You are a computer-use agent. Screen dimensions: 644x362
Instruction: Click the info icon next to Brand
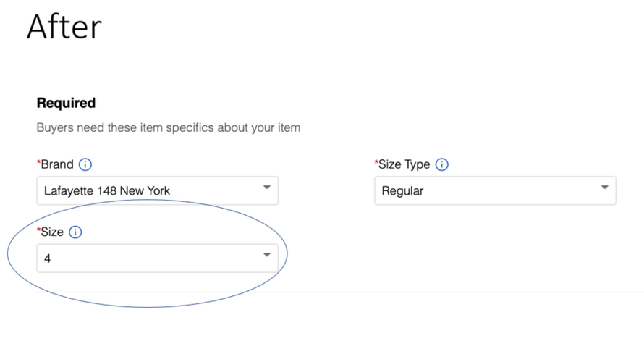click(x=85, y=164)
